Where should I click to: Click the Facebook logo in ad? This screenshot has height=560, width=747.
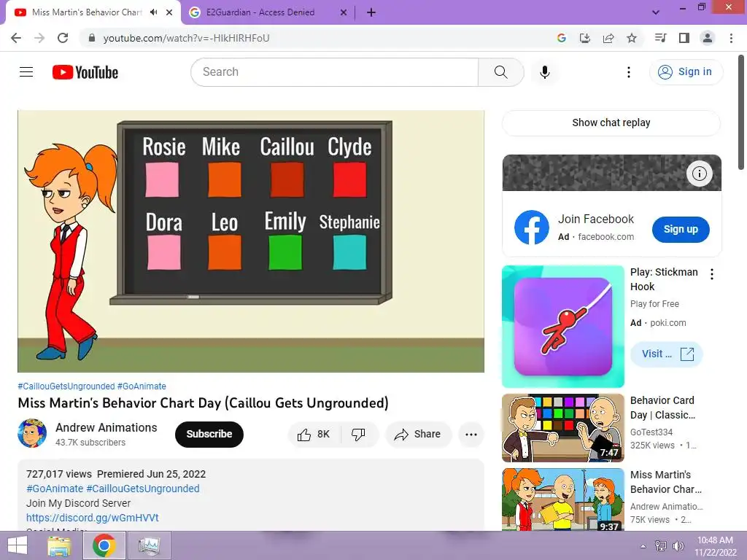click(532, 227)
